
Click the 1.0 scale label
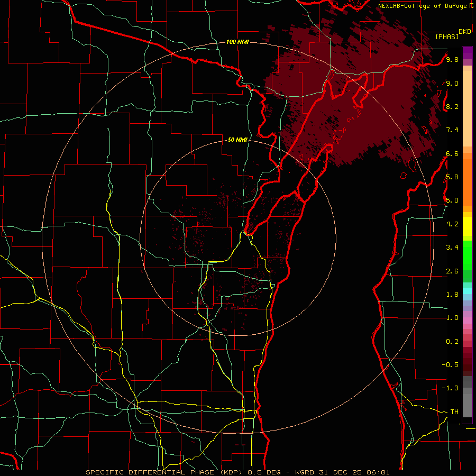coord(452,317)
